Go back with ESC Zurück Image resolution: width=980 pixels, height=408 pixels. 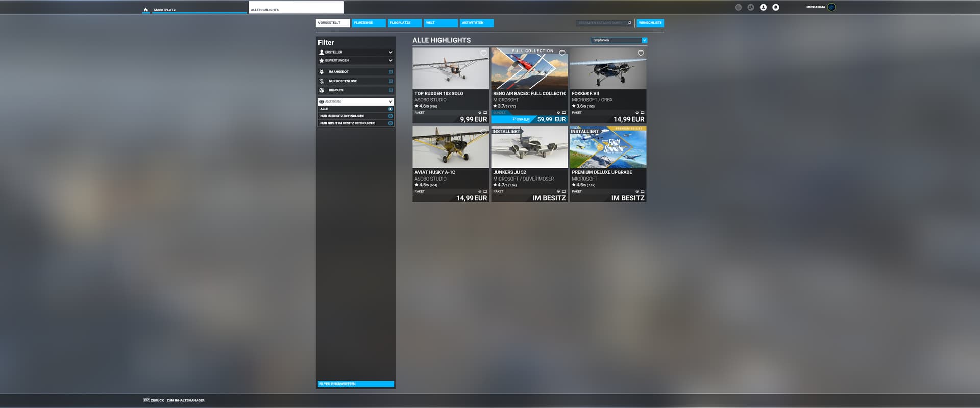click(x=154, y=400)
